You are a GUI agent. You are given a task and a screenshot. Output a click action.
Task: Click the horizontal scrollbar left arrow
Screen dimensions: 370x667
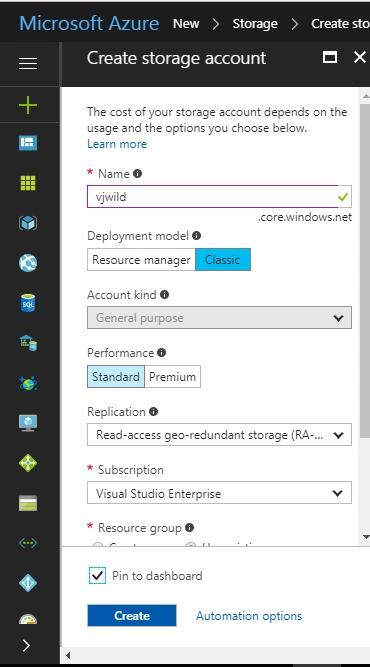coord(68,655)
